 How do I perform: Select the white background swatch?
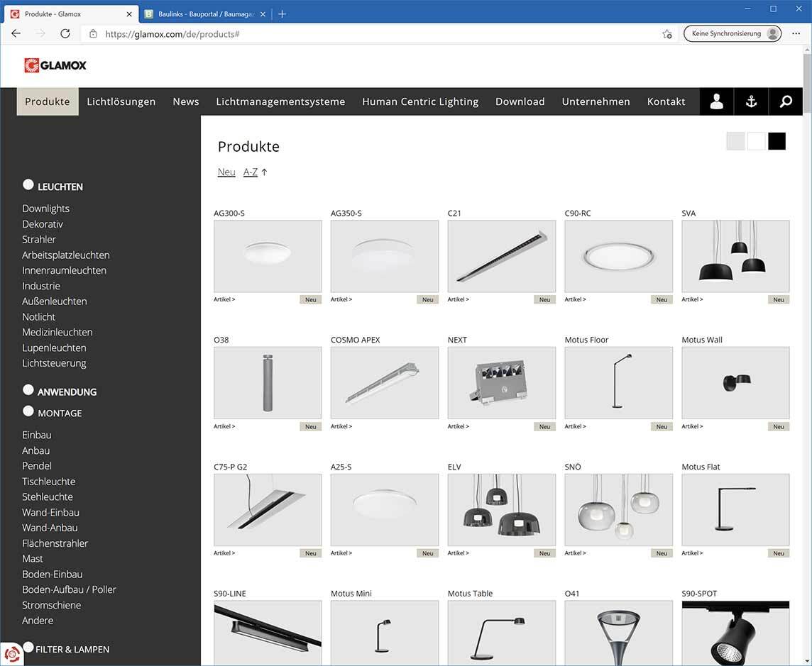[x=756, y=141]
